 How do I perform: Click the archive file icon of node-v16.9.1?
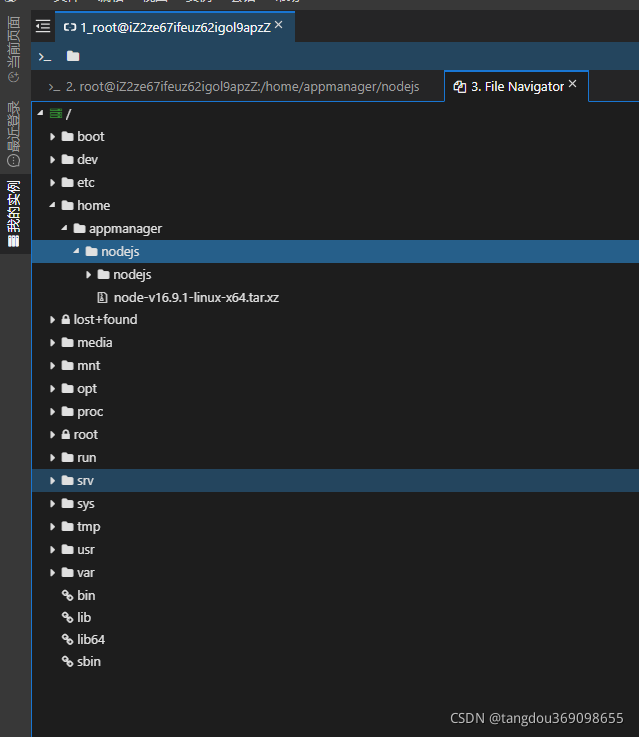click(x=102, y=297)
